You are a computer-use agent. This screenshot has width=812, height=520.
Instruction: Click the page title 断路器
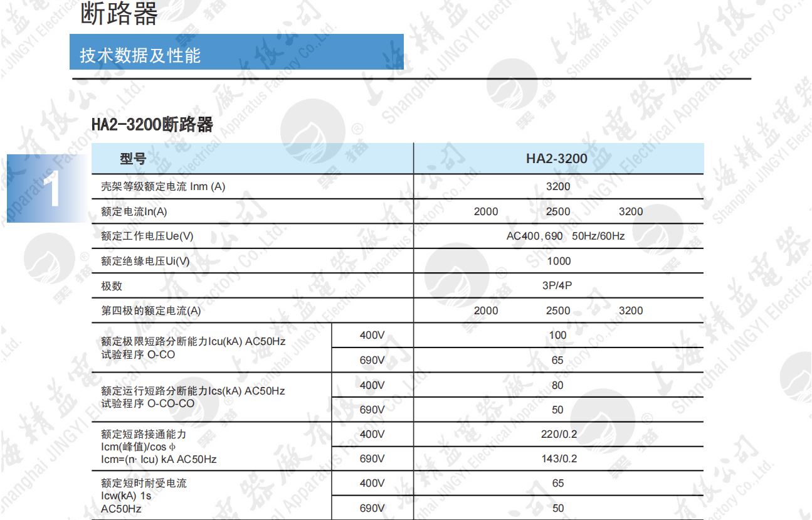coord(119,14)
